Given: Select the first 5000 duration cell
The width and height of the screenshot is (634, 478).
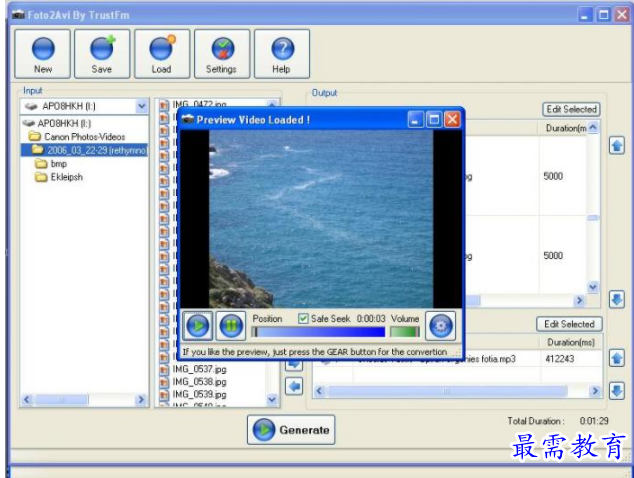Looking at the screenshot, I should point(553,176).
